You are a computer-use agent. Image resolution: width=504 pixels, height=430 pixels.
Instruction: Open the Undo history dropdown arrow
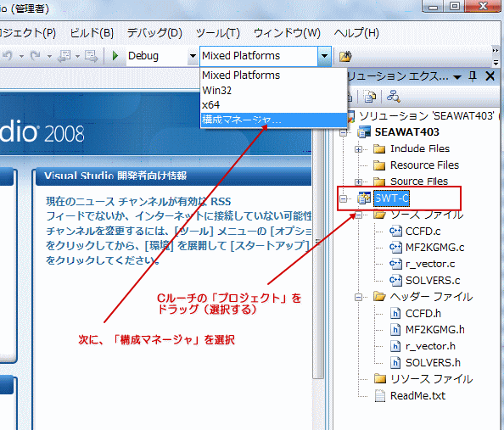[21, 56]
